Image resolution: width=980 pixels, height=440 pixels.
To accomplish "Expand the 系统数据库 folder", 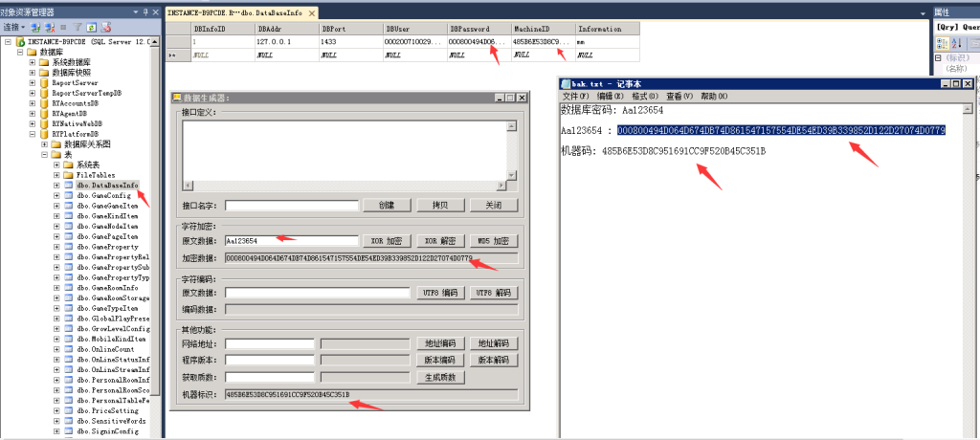I will click(33, 62).
